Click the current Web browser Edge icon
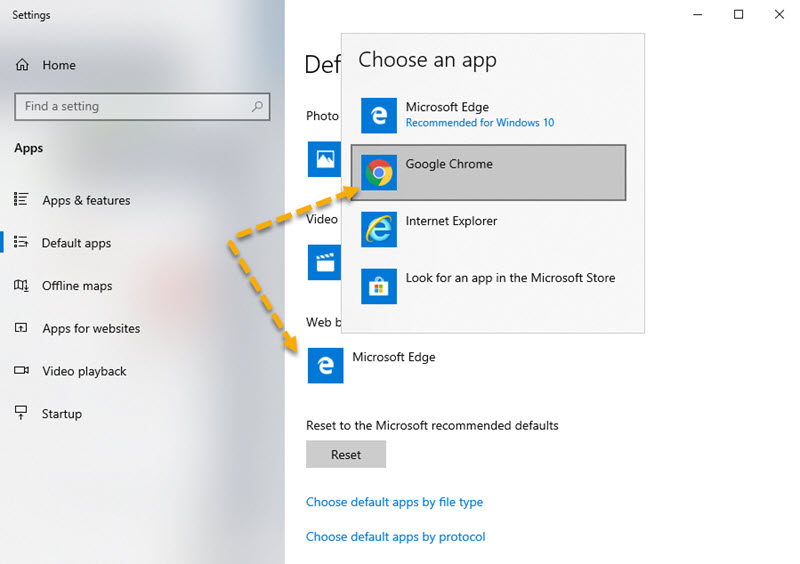 [x=326, y=365]
